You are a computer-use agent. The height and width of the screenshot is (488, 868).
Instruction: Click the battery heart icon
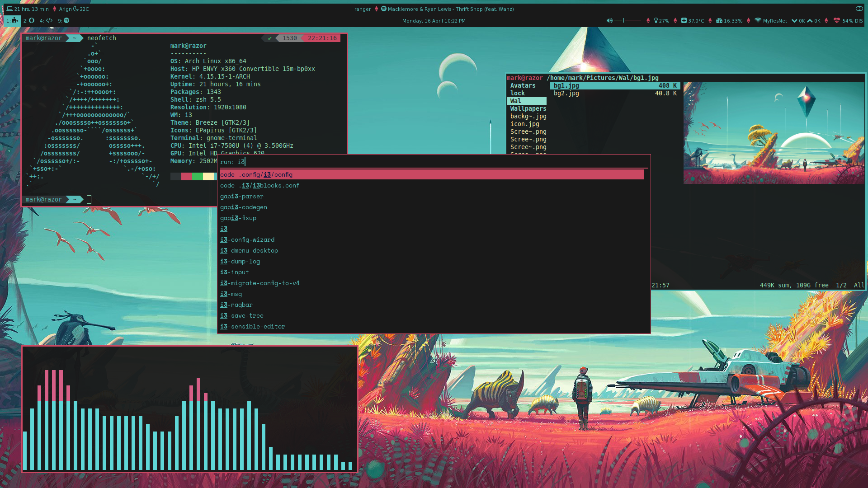pos(837,21)
